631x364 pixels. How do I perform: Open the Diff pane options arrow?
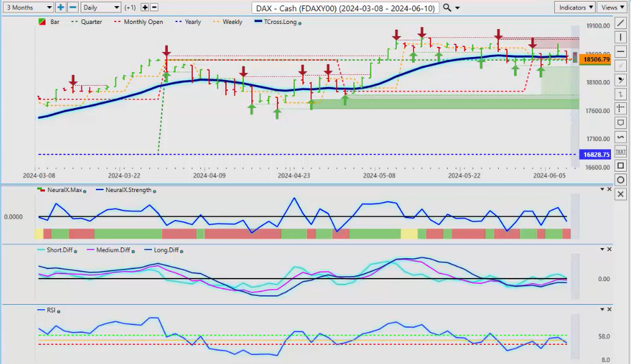(x=602, y=249)
